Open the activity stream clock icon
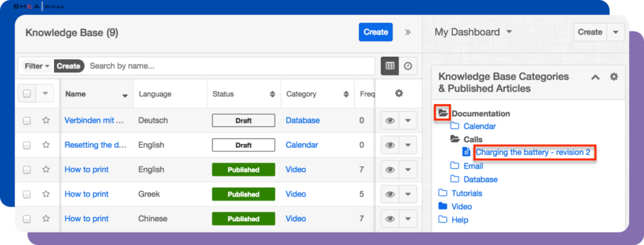Image resolution: width=644 pixels, height=245 pixels. tap(408, 66)
